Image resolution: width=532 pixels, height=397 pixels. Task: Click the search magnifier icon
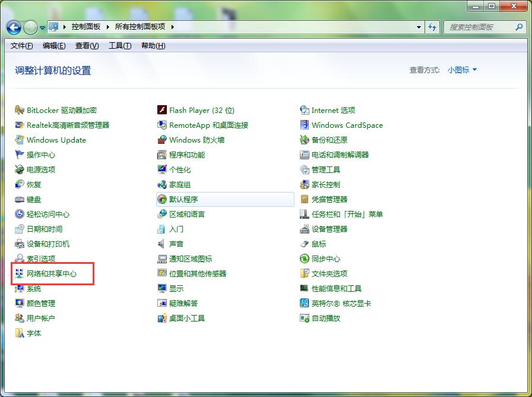click(519, 27)
